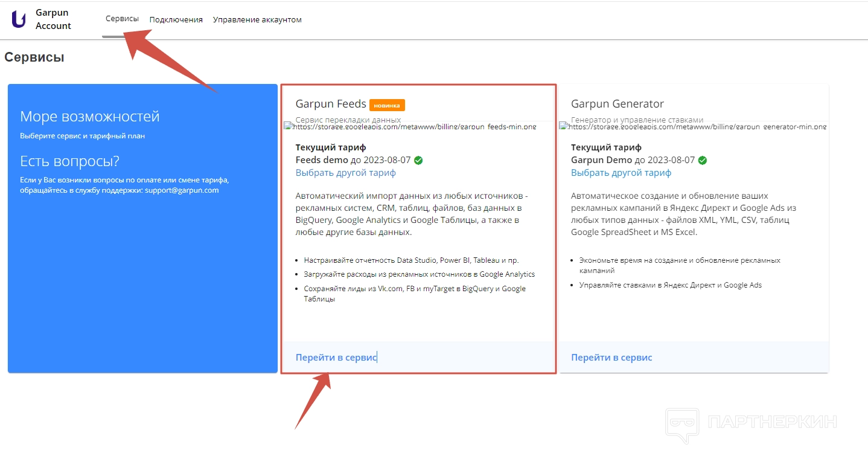868x476 pixels.
Task: Click the Garpun Feeds description paragraph
Action: pos(412,214)
